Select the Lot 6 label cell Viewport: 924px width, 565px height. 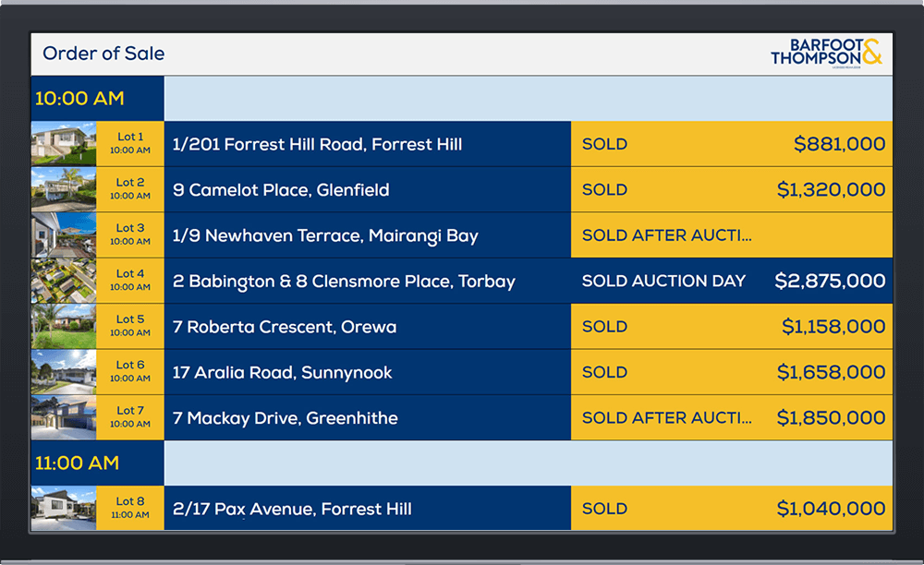tap(130, 372)
